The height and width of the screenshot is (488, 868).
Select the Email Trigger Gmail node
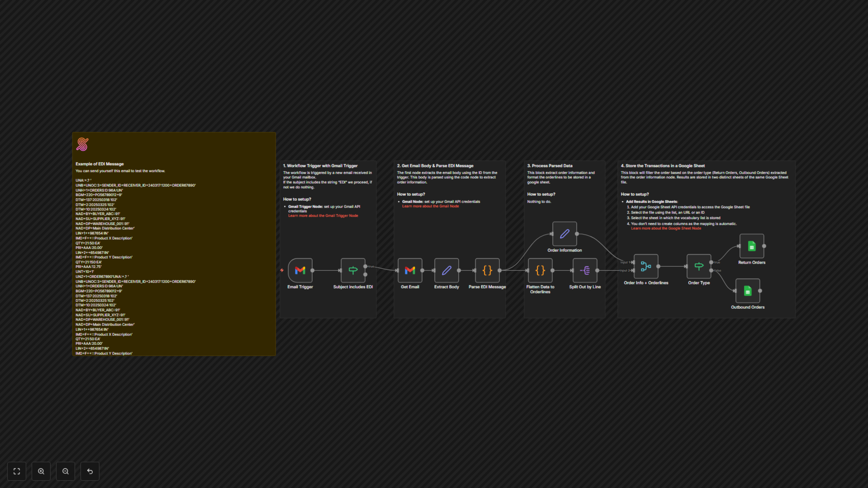[300, 270]
